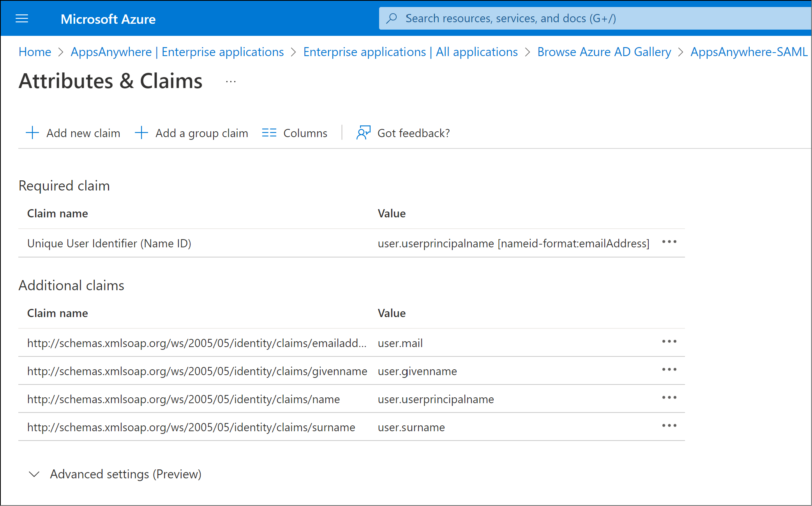Open options menu for Unique User Identifier claim
Screen dimensions: 812x506
click(x=669, y=242)
